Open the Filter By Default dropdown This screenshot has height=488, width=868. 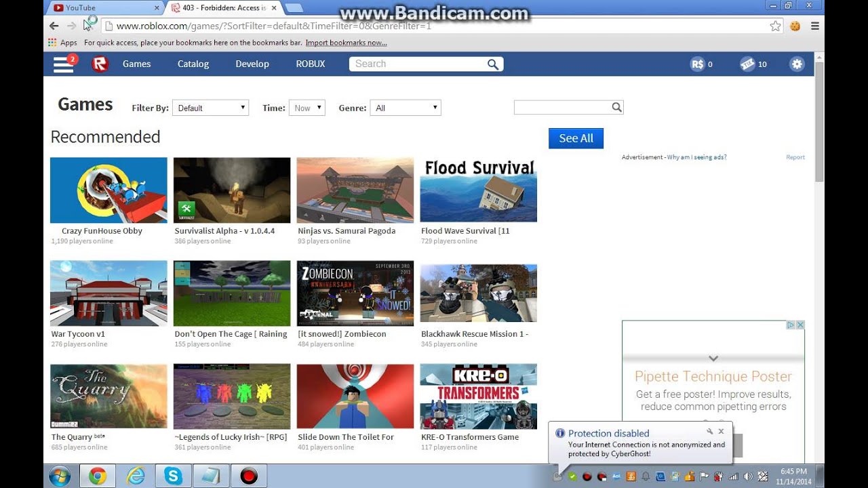pos(210,108)
